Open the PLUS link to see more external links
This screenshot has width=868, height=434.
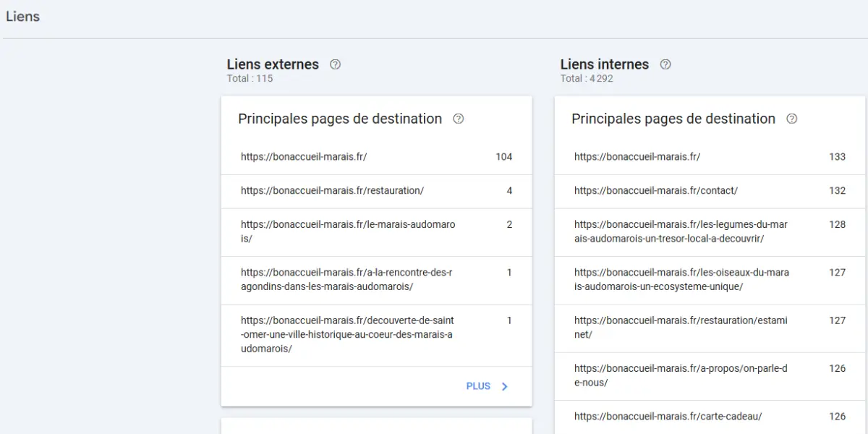pyautogui.click(x=478, y=386)
